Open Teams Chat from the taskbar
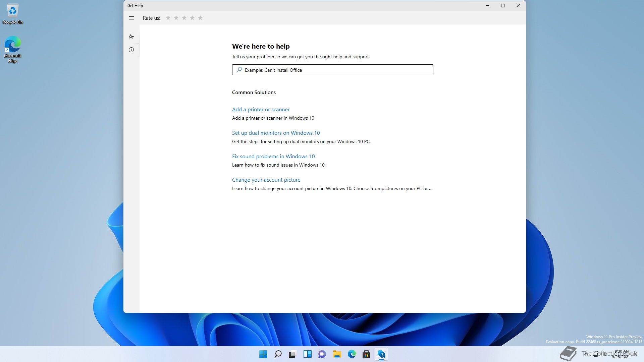This screenshot has width=644, height=362. click(x=322, y=354)
